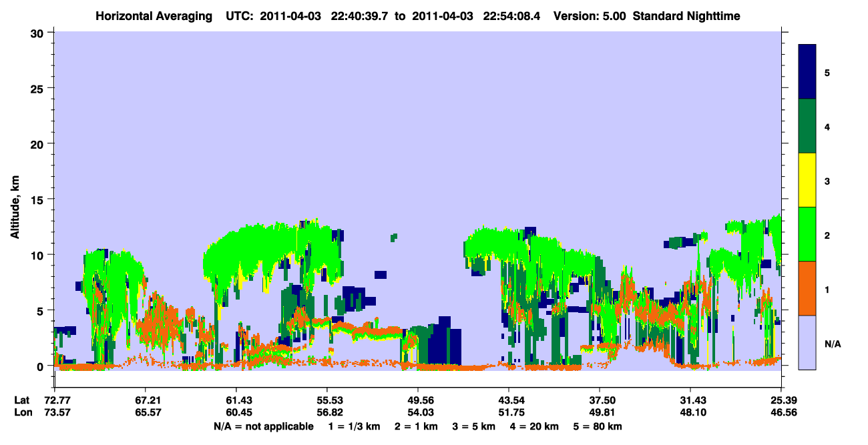
Task: Click the 0 km altitude tick label
Action: click(x=42, y=366)
